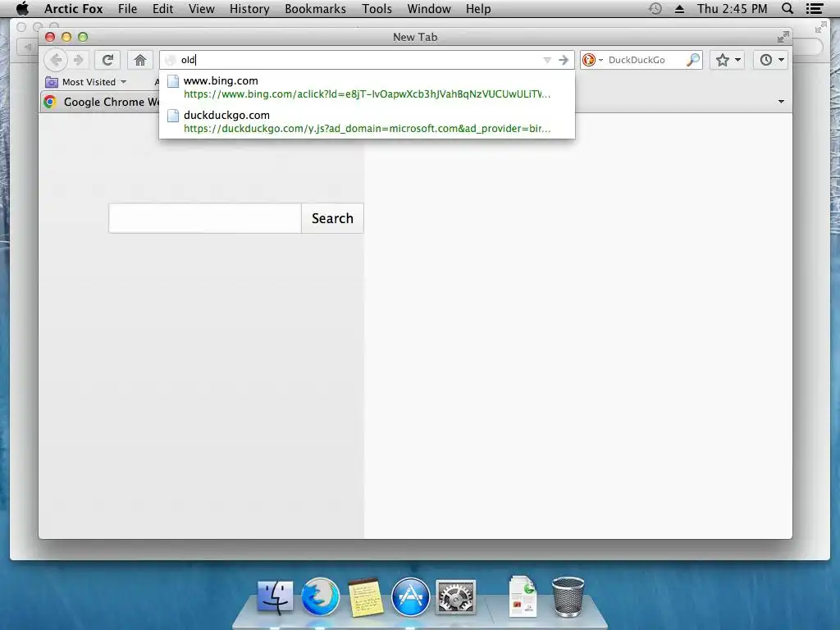Select the Google Chrome tab

click(102, 102)
